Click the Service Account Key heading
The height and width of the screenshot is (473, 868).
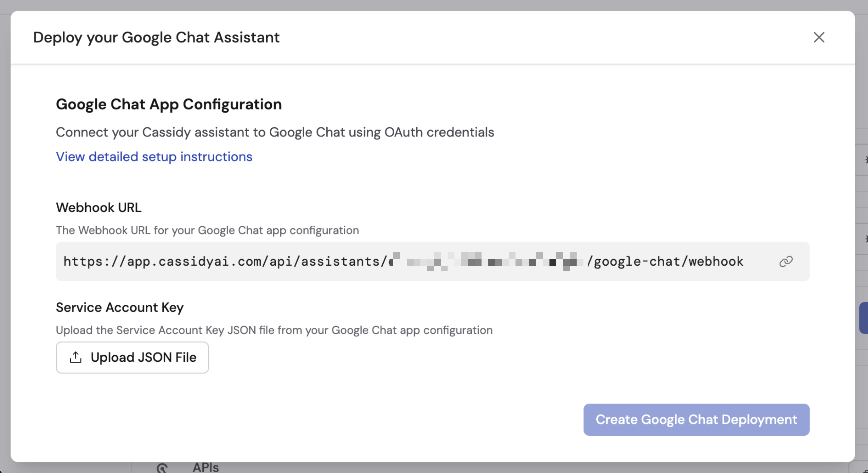coord(120,307)
